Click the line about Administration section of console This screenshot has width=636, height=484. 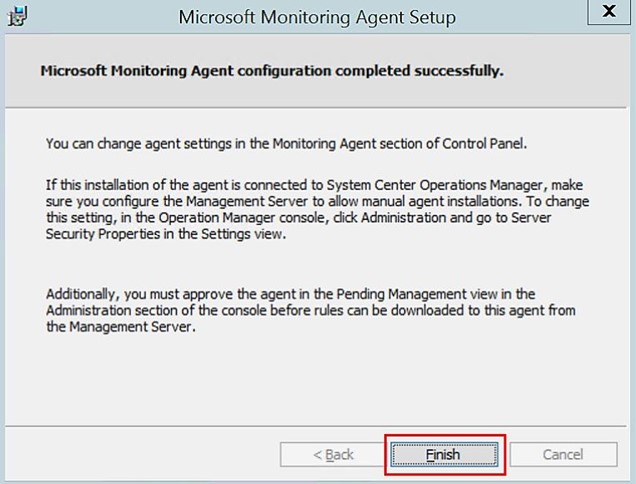[311, 310]
